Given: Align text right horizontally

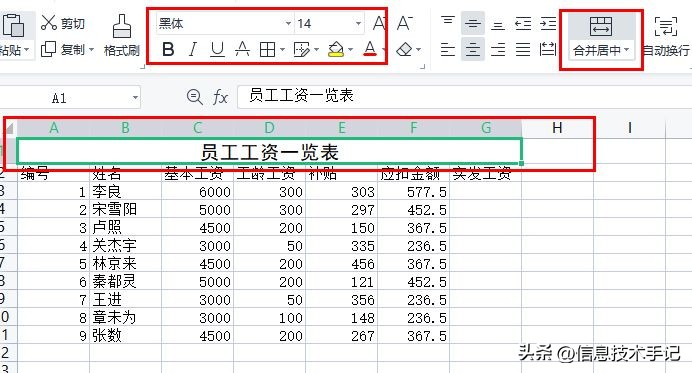Looking at the screenshot, I should pos(498,49).
